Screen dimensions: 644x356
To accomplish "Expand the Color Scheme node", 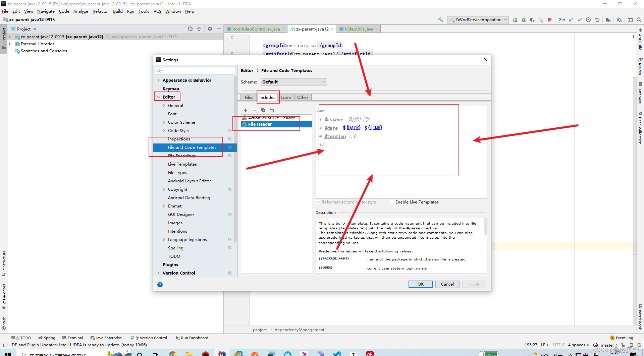I will click(x=164, y=122).
